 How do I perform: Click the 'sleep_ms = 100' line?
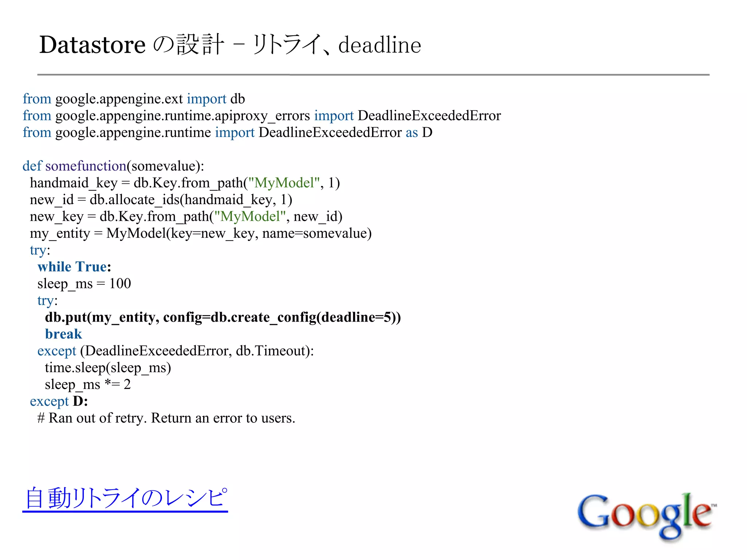(x=84, y=284)
